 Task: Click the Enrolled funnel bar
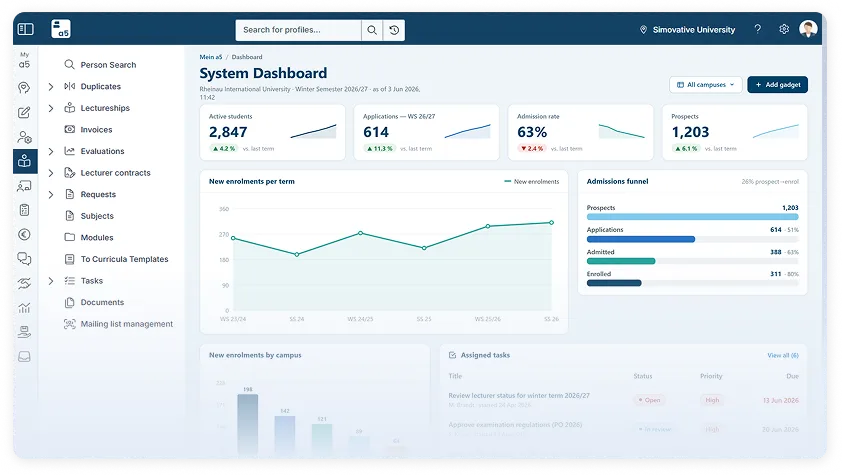pyautogui.click(x=614, y=283)
